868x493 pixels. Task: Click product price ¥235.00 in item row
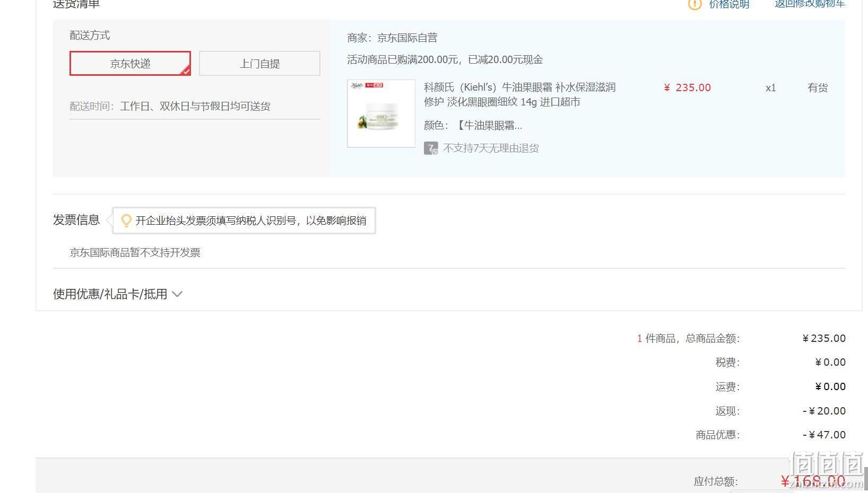tap(688, 87)
